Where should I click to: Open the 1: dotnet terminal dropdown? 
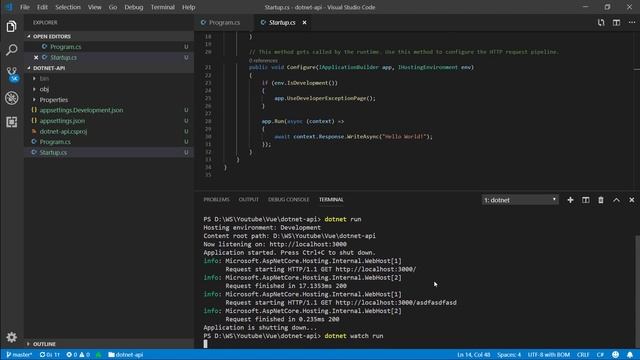tap(520, 200)
